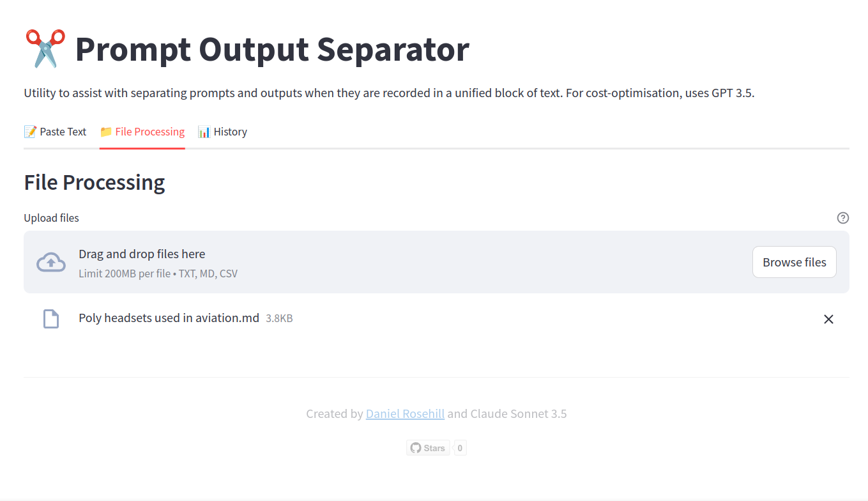Click the document icon beside the uploaded file
868x501 pixels.
51,318
